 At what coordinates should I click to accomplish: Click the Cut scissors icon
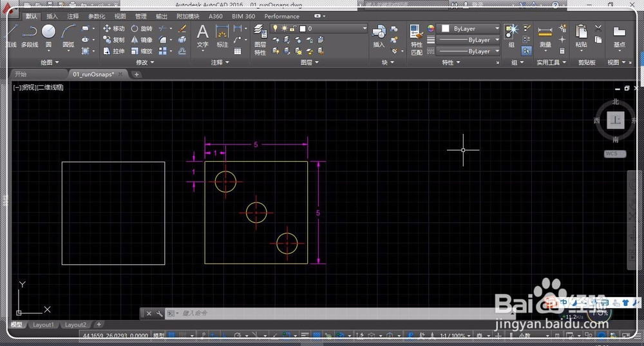[x=598, y=28]
